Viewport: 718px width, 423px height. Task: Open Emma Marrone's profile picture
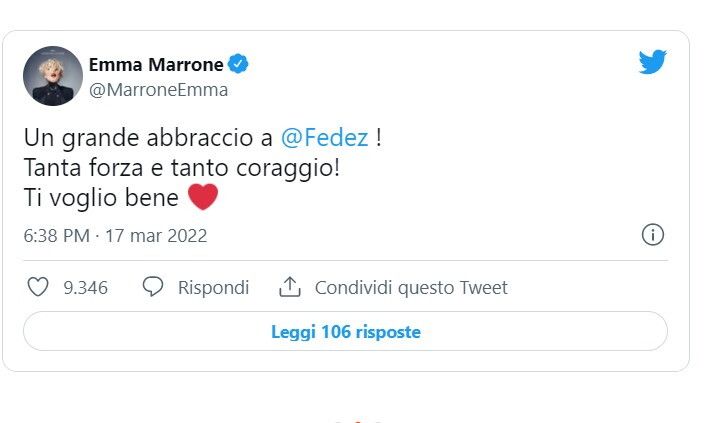[52, 76]
